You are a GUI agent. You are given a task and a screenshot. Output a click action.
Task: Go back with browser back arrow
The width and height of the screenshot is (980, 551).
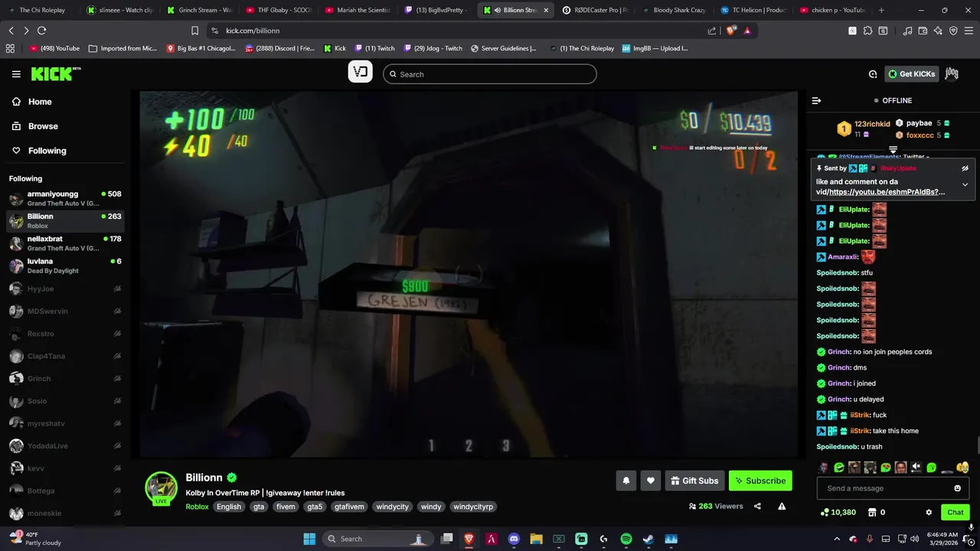click(x=11, y=31)
